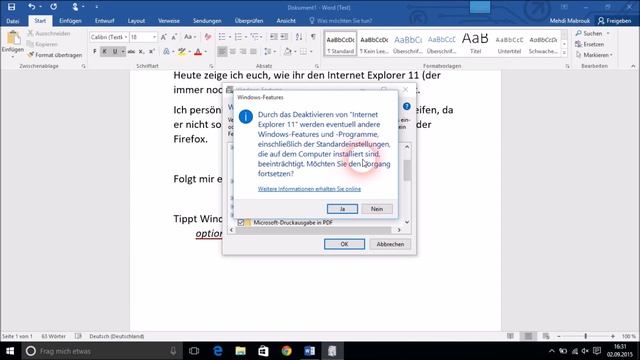Toggle the Microsoft-Druckausgabe in PDF checkbox

click(240, 222)
